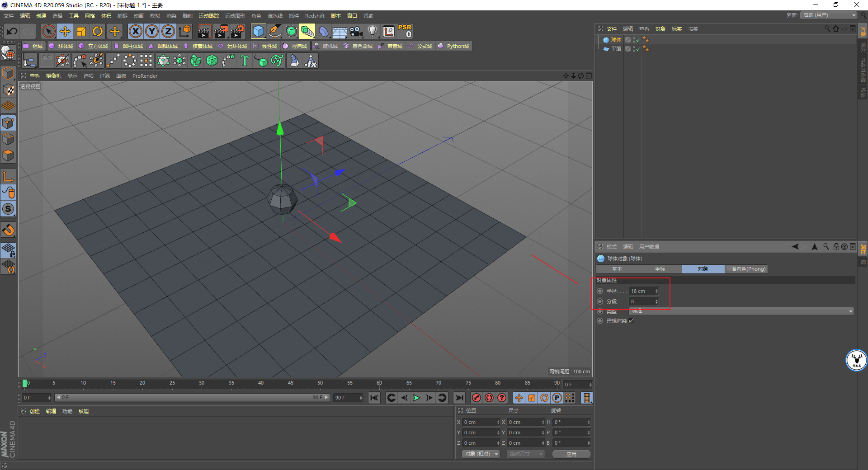Toggle the 平面 object green enable checkmark
Image resolution: width=868 pixels, height=470 pixels.
point(638,49)
